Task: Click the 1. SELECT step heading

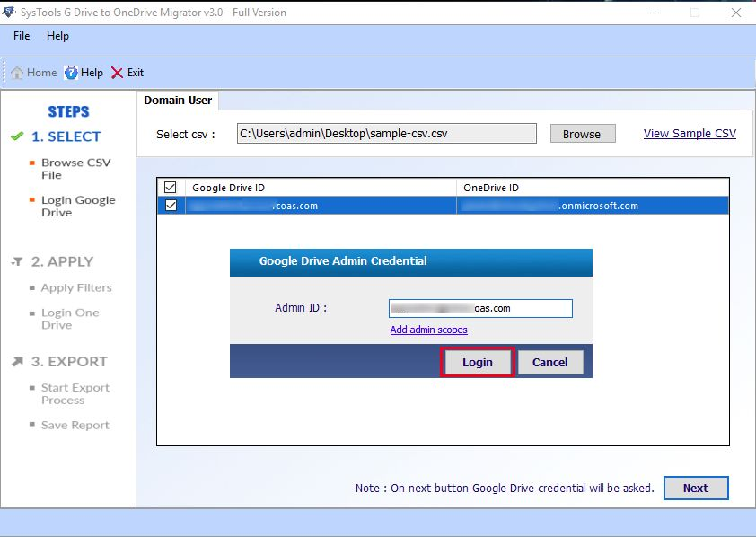Action: click(66, 136)
